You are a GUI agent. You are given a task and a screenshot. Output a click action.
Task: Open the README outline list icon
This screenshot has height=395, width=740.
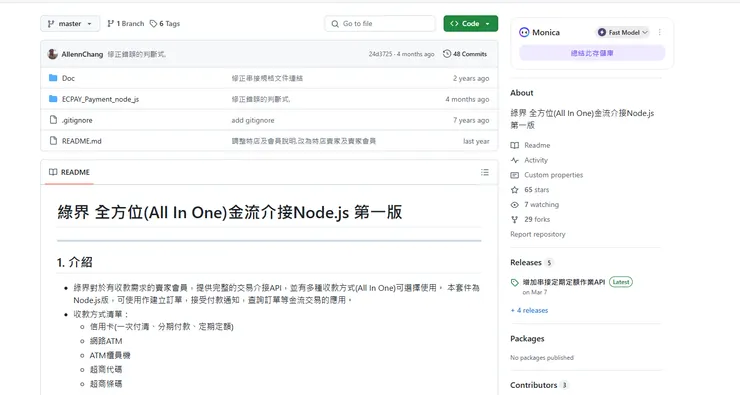[x=485, y=172]
